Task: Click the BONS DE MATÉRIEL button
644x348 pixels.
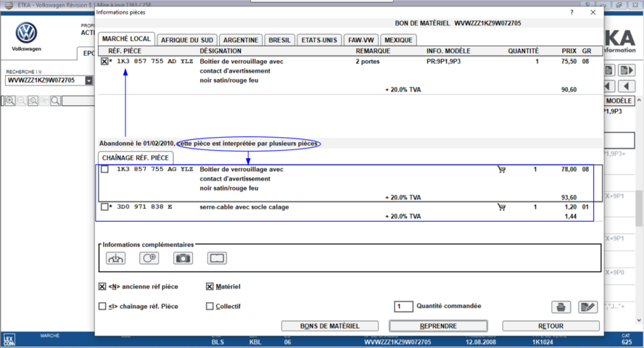Action: pos(330,326)
